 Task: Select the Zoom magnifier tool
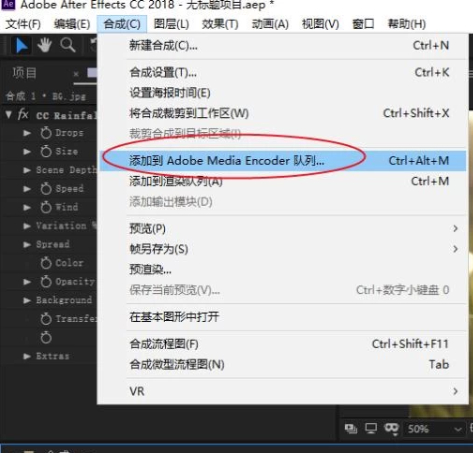[x=68, y=45]
